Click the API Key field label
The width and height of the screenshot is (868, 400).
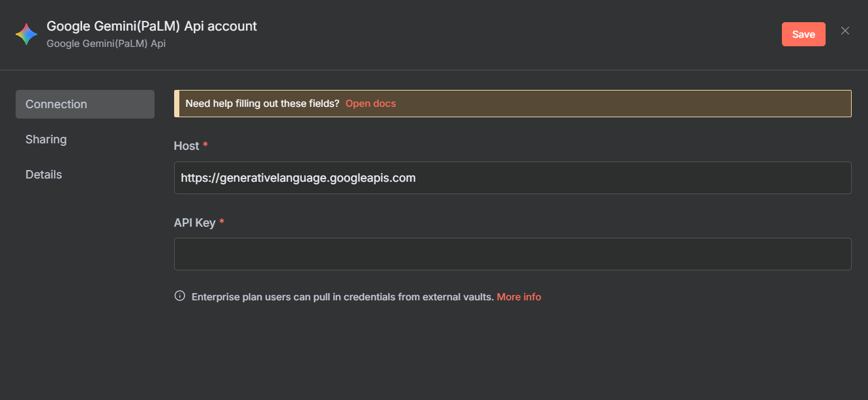(194, 223)
